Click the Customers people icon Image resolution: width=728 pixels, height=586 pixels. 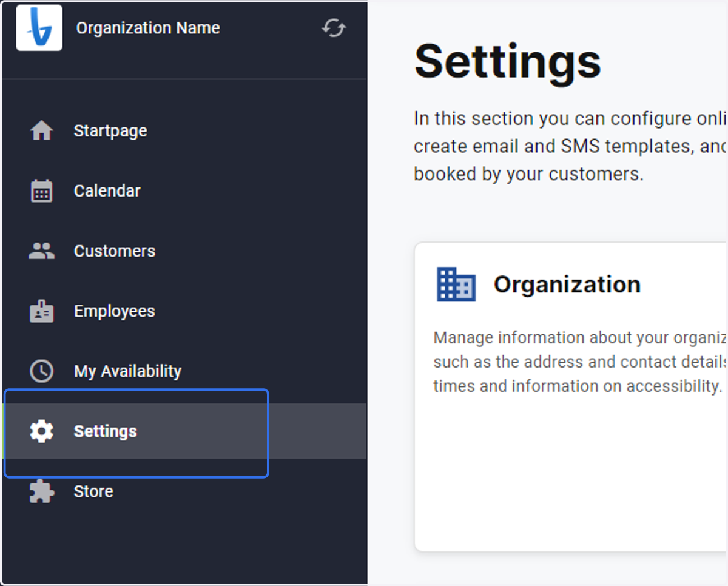pyautogui.click(x=41, y=251)
